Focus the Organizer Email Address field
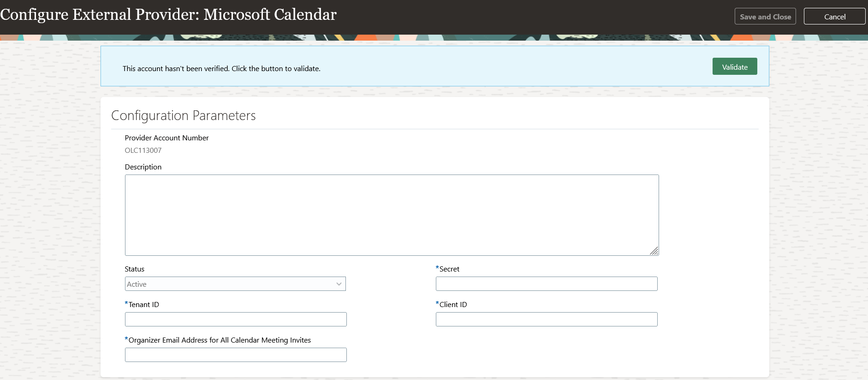Screen dimensions: 868x380 pos(235,355)
